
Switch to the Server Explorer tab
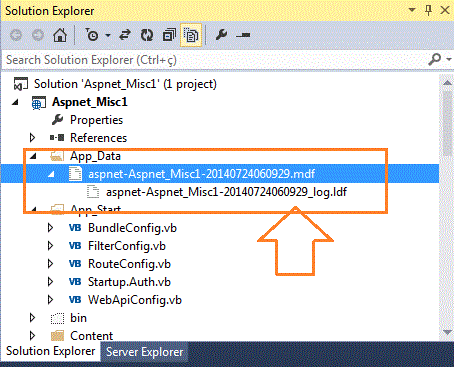click(144, 352)
